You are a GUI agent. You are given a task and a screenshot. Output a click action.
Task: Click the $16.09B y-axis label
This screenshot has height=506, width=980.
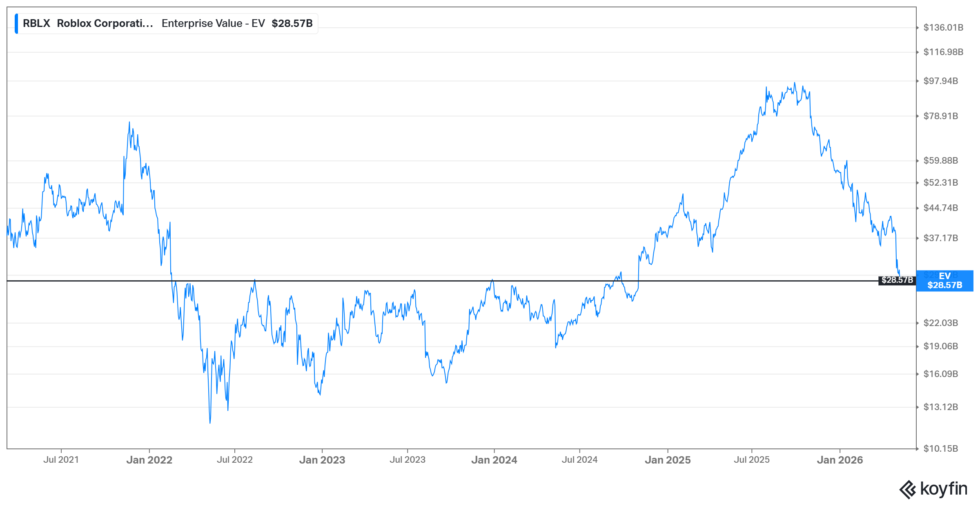[941, 374]
